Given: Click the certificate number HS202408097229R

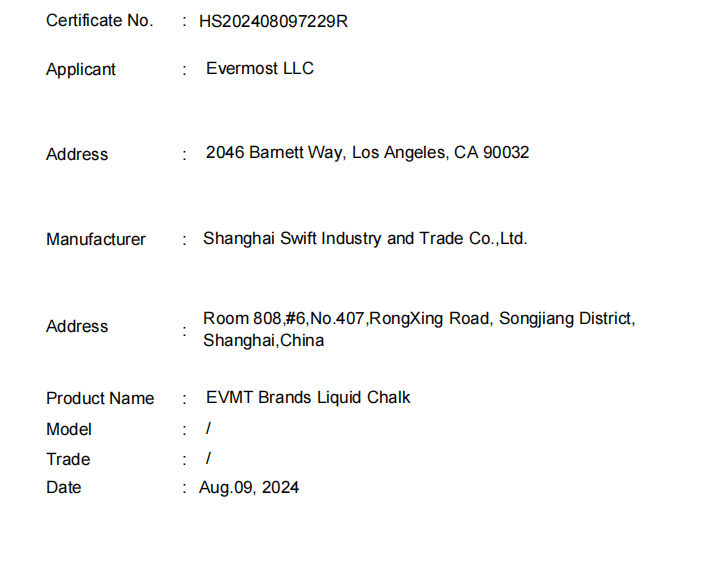Looking at the screenshot, I should [273, 21].
